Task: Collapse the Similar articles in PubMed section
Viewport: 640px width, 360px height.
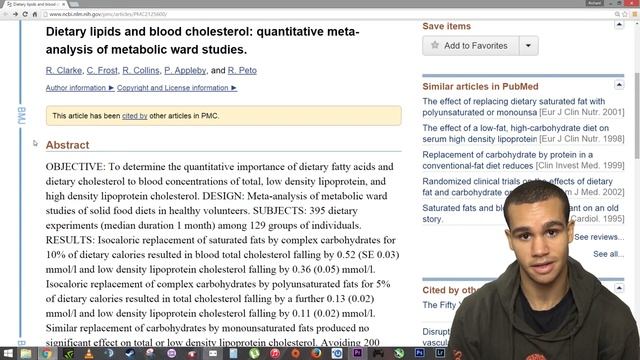Action: 619,85
